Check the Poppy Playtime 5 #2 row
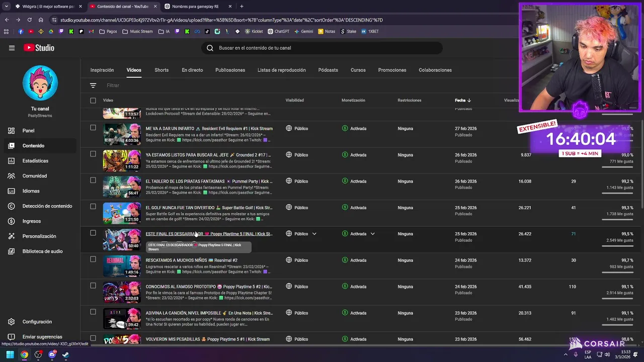Viewport: 644px width, 362px height. 93,286
